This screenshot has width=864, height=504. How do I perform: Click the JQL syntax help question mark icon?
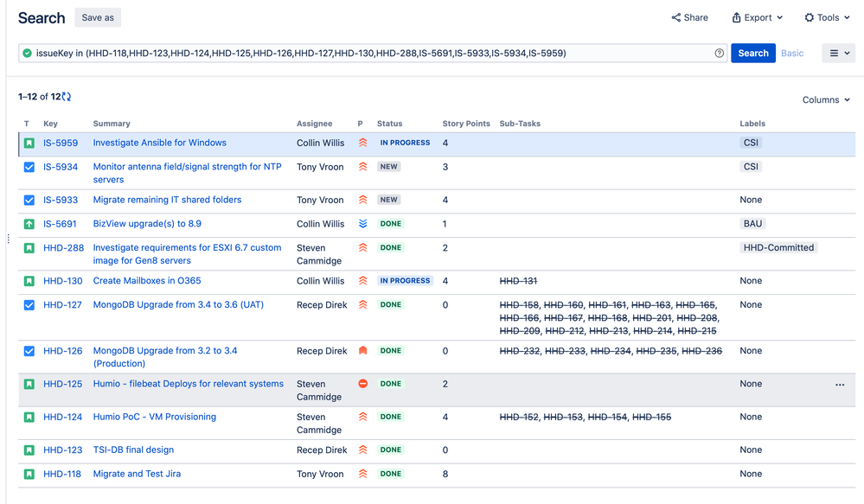click(x=719, y=53)
